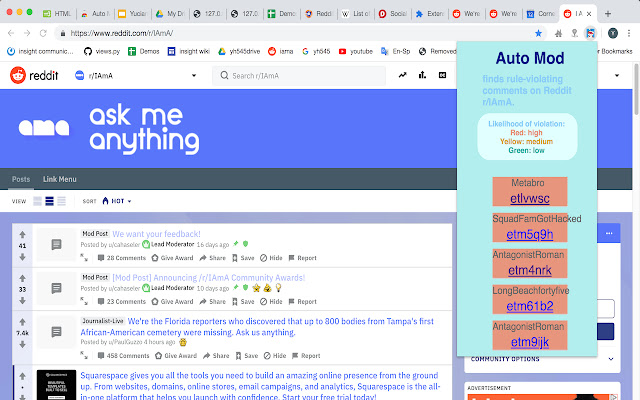The width and height of the screenshot is (640, 400).
Task: Select the card view icon
Action: click(x=37, y=201)
